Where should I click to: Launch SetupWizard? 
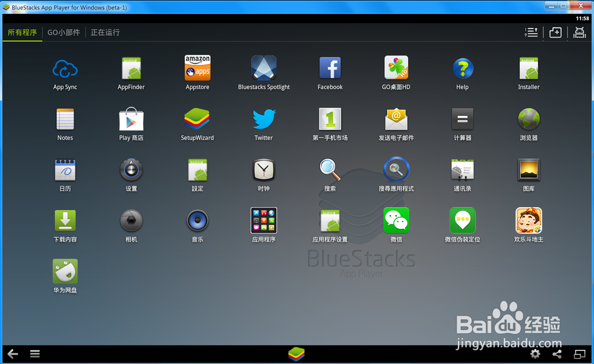point(197,119)
